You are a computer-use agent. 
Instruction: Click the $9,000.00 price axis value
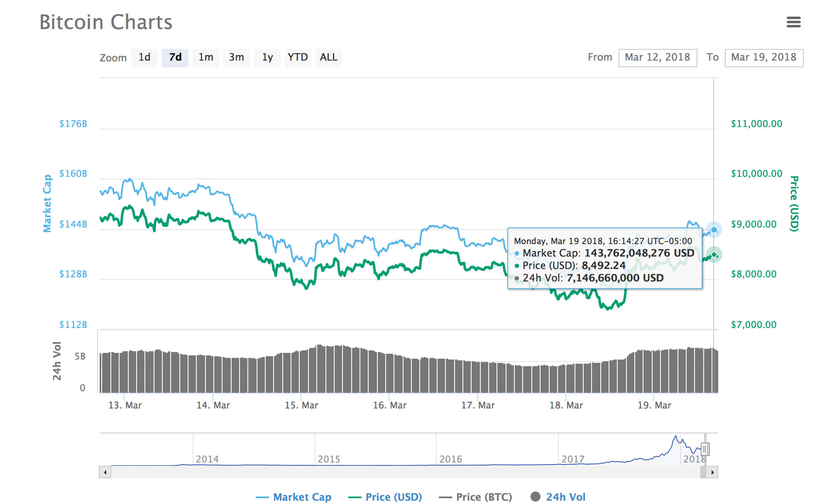point(753,224)
